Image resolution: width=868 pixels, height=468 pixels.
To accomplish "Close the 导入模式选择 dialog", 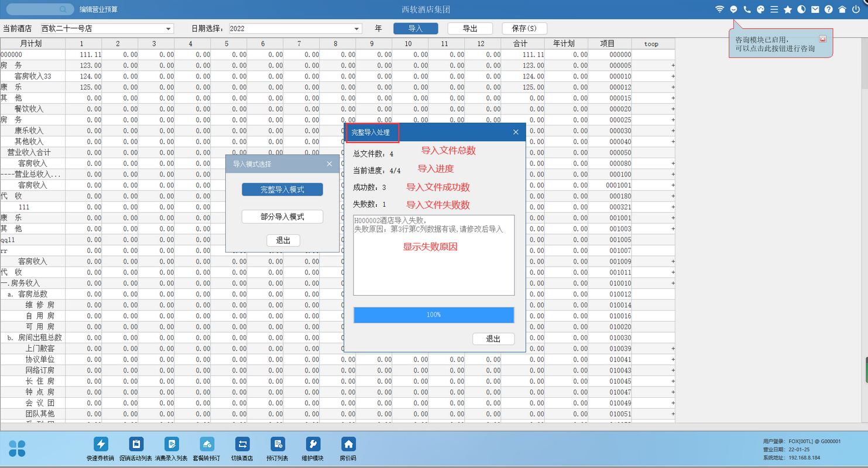I will coord(329,164).
